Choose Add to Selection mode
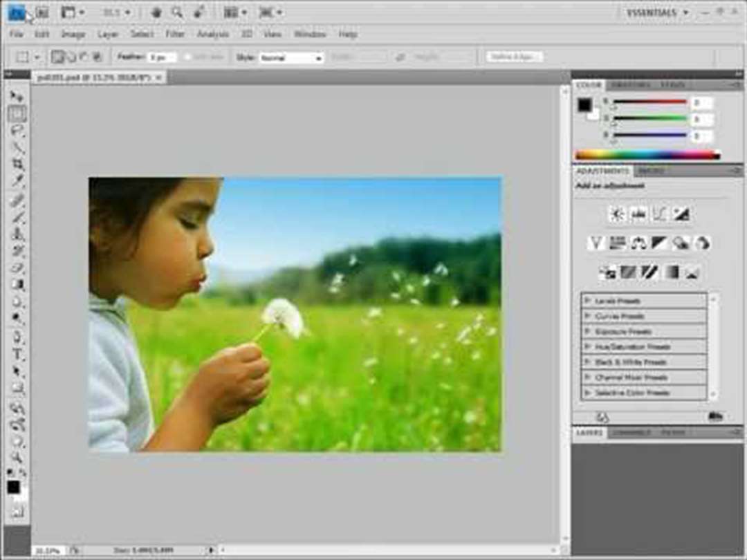Viewport: 747px width, 560px height. pos(71,57)
